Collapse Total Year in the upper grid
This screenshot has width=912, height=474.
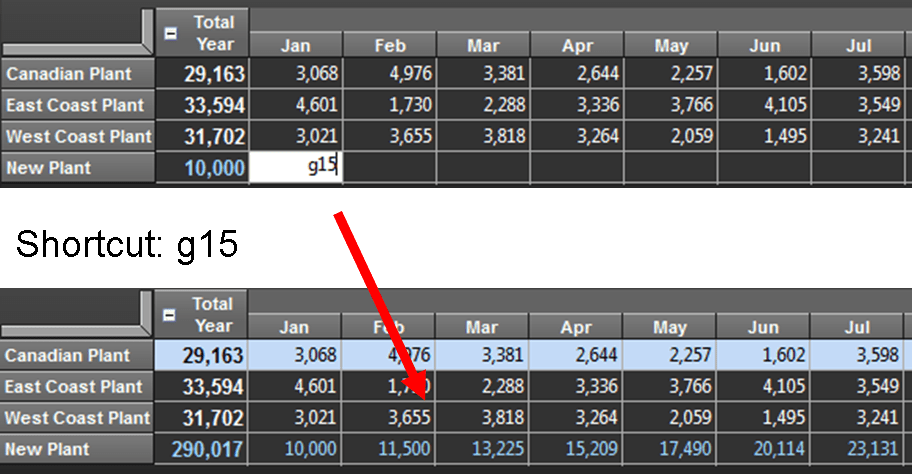[170, 33]
